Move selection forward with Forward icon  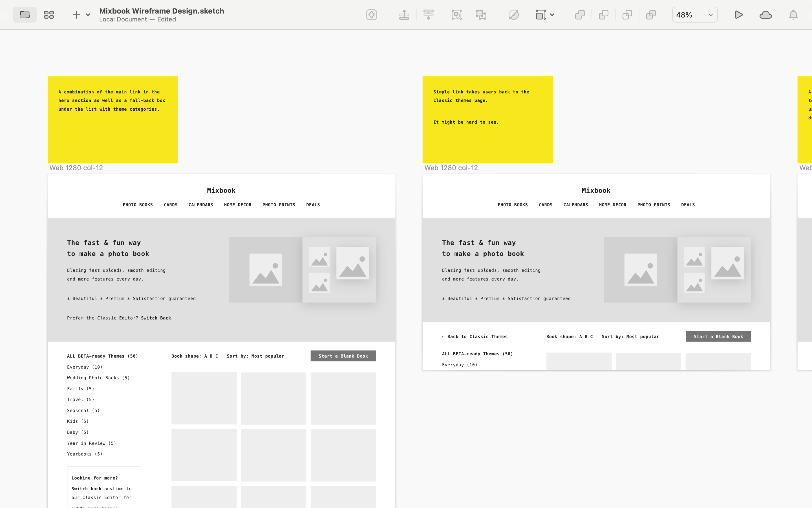coord(404,15)
